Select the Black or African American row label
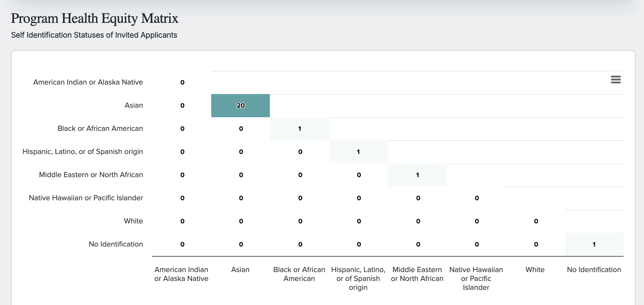 click(x=100, y=129)
